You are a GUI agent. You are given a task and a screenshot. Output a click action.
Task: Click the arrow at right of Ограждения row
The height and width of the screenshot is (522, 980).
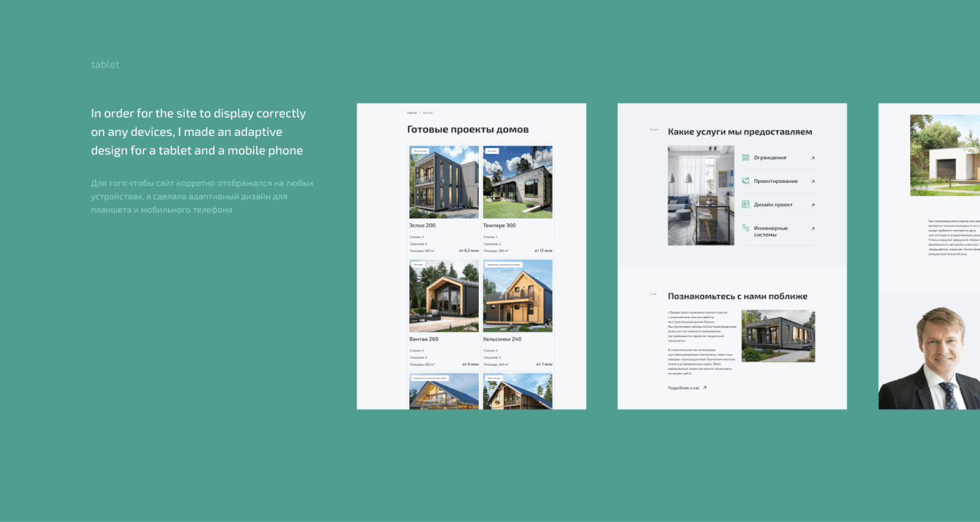(x=813, y=158)
